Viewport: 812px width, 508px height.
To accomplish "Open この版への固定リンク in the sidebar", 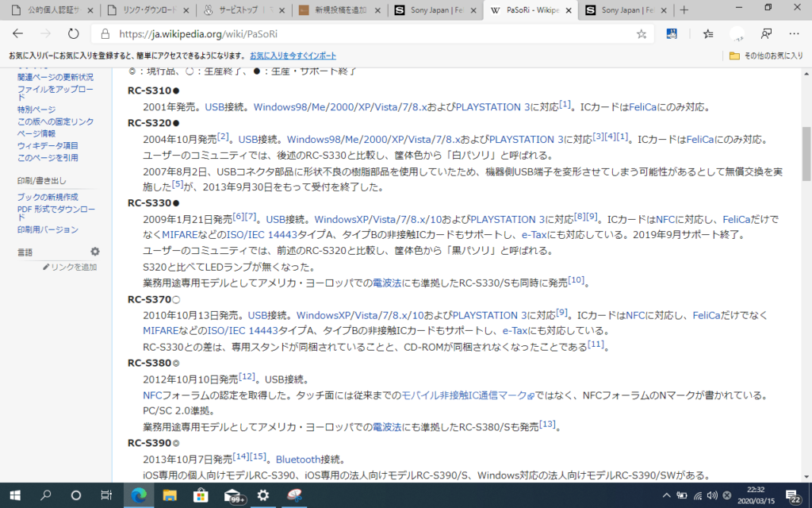I will tap(56, 121).
